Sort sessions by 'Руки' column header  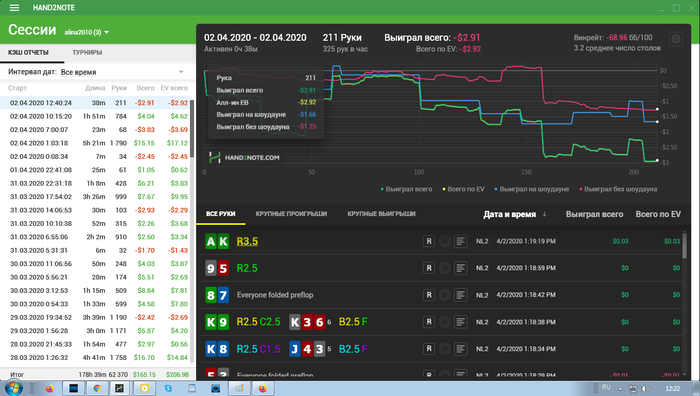coord(119,88)
